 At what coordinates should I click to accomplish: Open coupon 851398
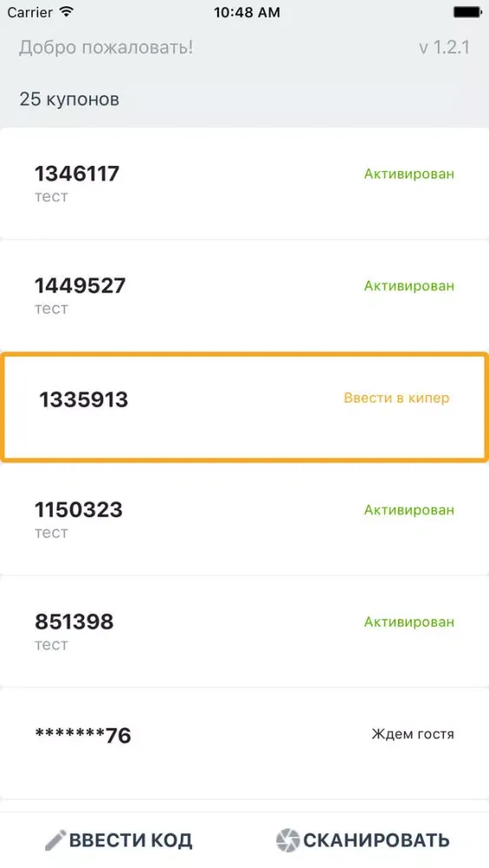click(244, 631)
